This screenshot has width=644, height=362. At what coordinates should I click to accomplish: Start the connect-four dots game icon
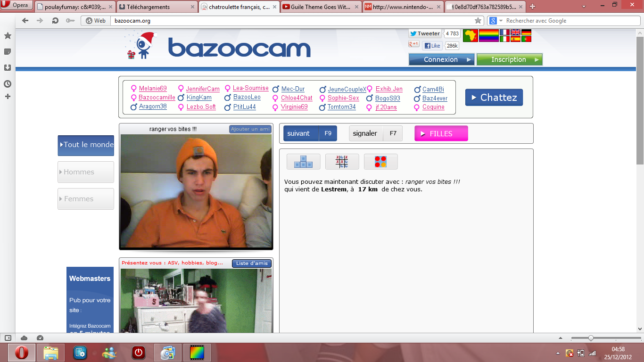tap(381, 162)
